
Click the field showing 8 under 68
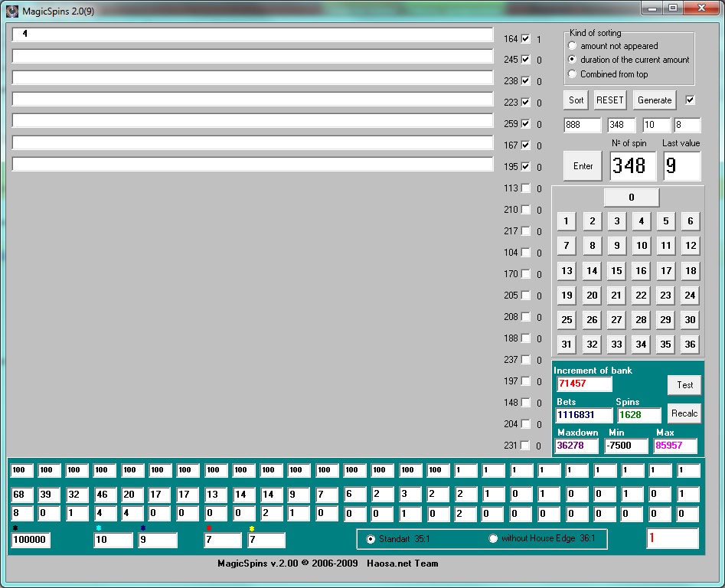(22, 513)
